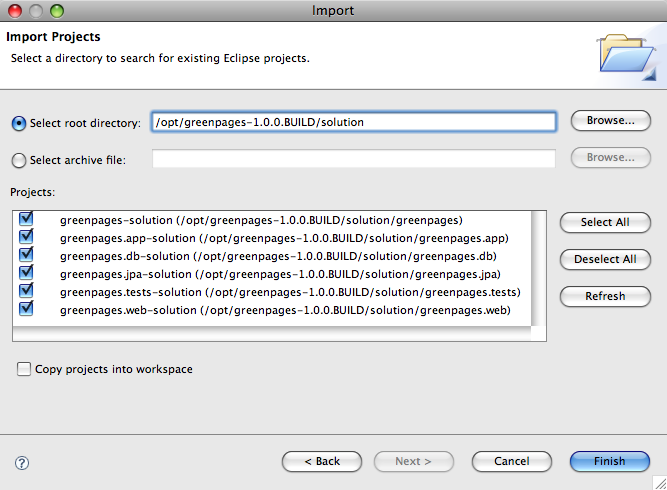The height and width of the screenshot is (490, 667).
Task: Enable Copy projects into workspace
Action: pyautogui.click(x=24, y=369)
